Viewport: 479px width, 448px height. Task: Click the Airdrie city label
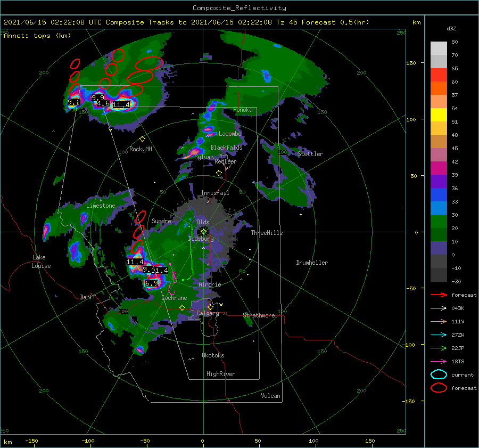[210, 284]
